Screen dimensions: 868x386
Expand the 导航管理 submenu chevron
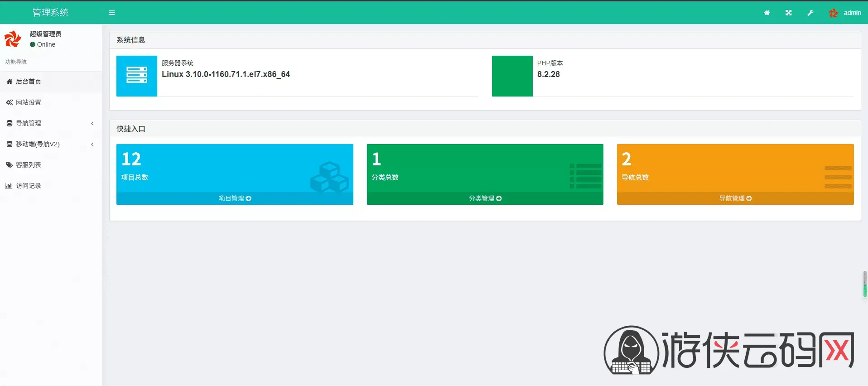92,123
